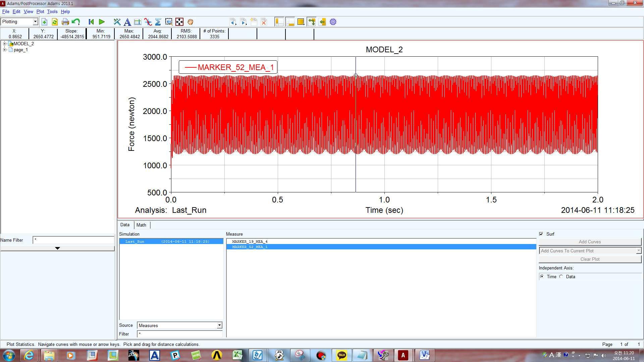Open KakaoTalk from the taskbar
644x362 pixels.
pos(341,355)
